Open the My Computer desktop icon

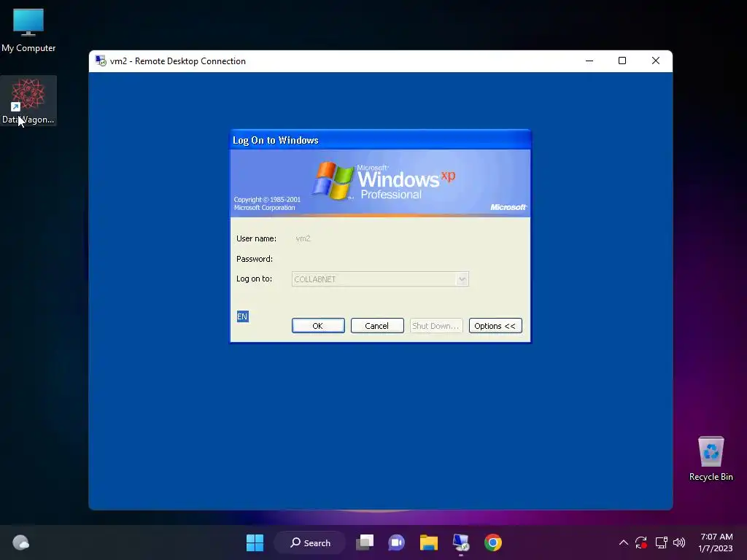[28, 30]
